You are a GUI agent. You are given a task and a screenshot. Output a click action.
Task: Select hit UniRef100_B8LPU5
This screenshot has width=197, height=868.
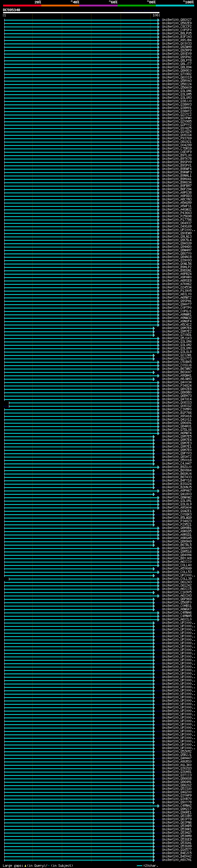(176, 33)
